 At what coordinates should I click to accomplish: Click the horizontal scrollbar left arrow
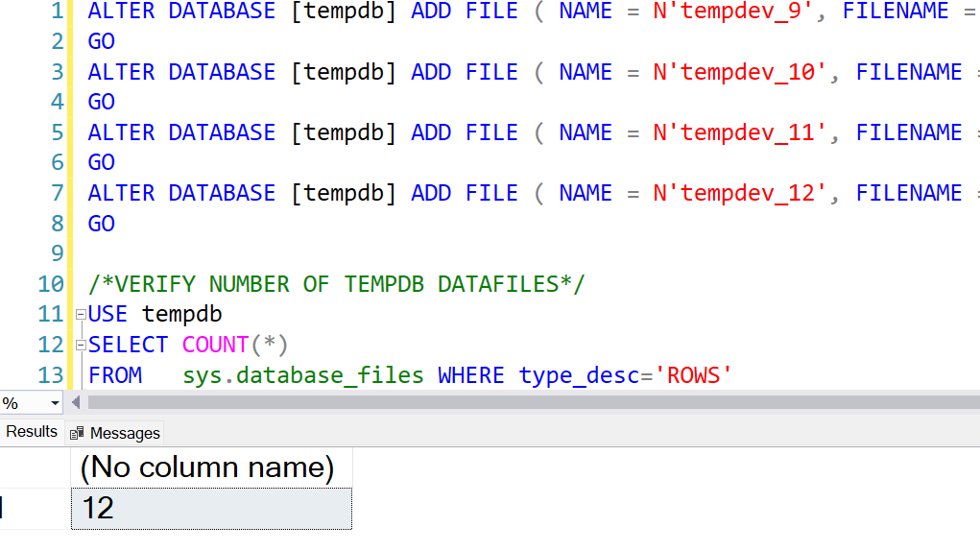point(76,402)
